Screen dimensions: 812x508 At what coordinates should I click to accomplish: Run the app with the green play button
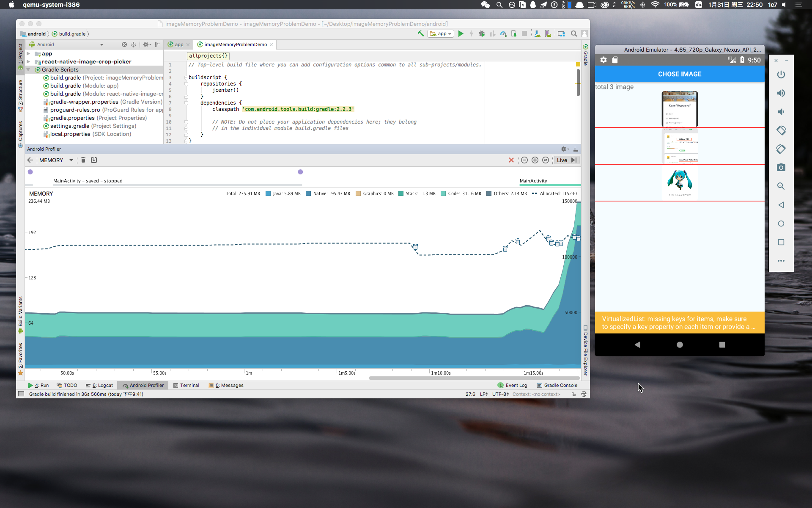tap(461, 33)
